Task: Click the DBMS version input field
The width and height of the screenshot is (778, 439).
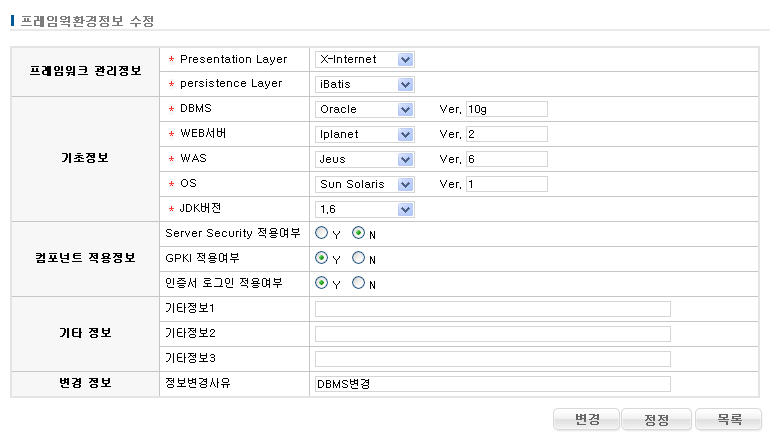Action: click(x=506, y=109)
